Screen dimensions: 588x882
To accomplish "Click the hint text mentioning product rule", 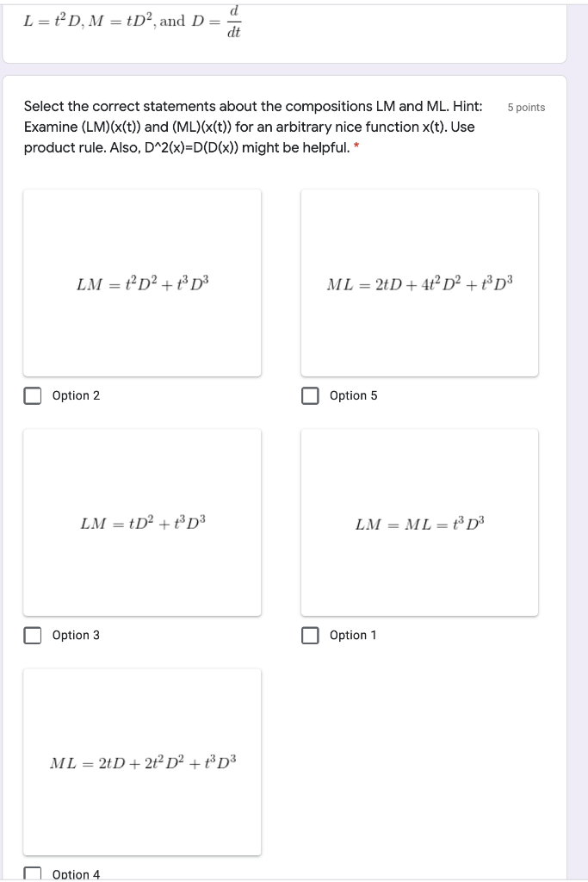I will point(172,146).
